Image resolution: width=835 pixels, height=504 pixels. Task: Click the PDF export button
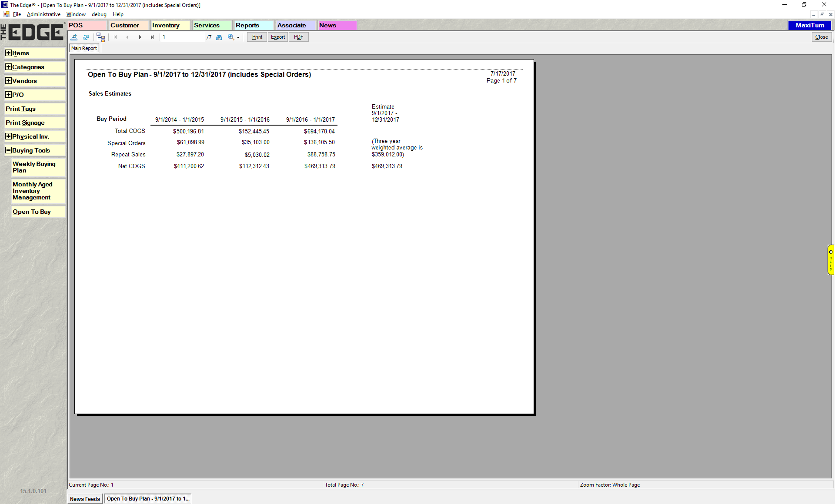(298, 37)
